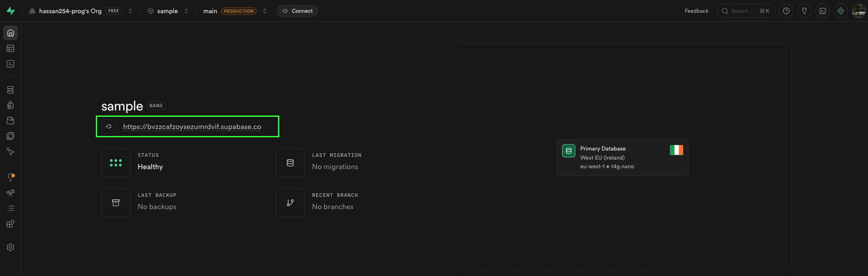868x276 pixels.
Task: Open the SQL Editor sidebar icon
Action: coord(10,64)
